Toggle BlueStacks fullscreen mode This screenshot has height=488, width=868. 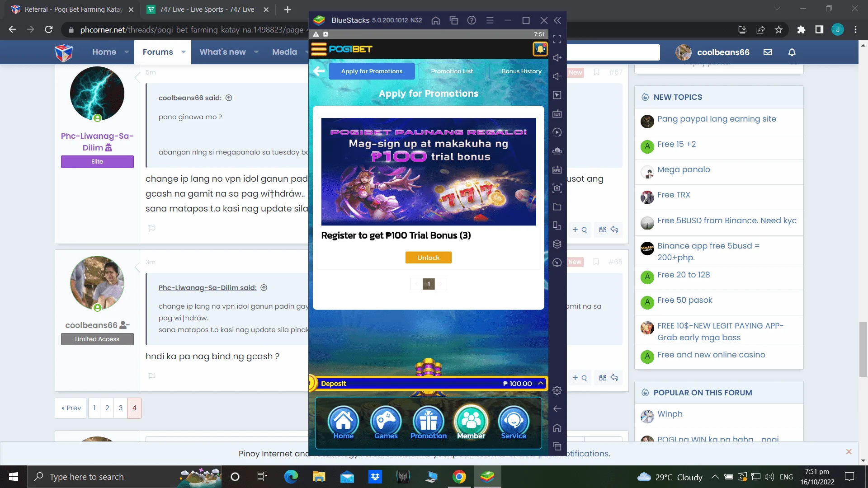[x=557, y=39]
